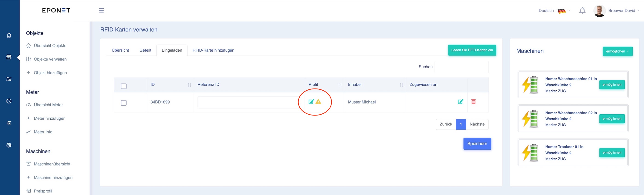Screen dimensions: 644x195
Task: Click ermöglichen for Waschmaschine 02
Action: pos(612,119)
